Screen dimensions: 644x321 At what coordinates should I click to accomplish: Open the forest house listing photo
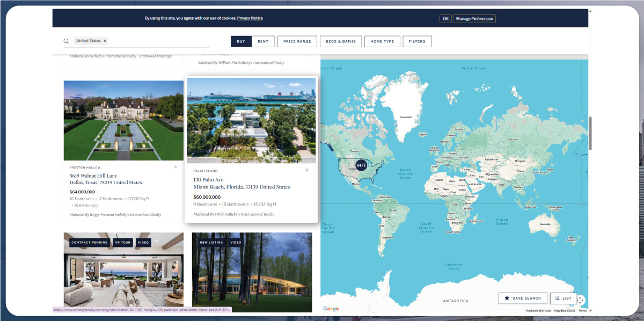(x=252, y=272)
